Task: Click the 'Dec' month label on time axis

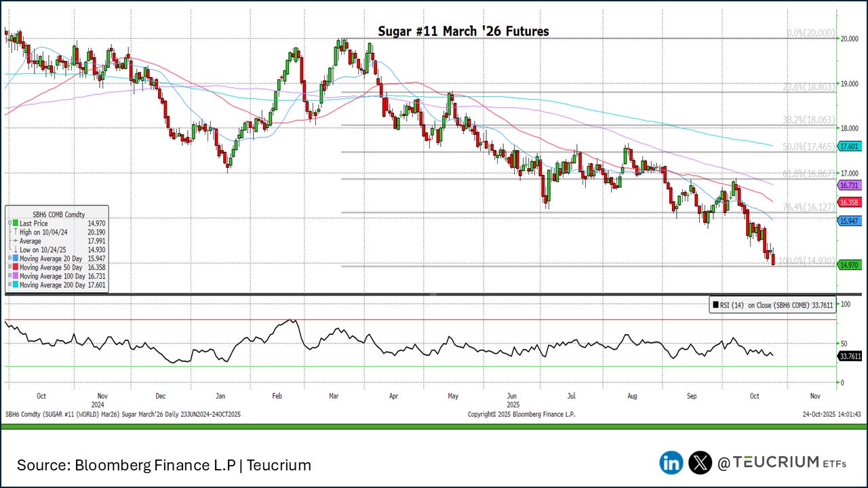Action: pyautogui.click(x=161, y=395)
